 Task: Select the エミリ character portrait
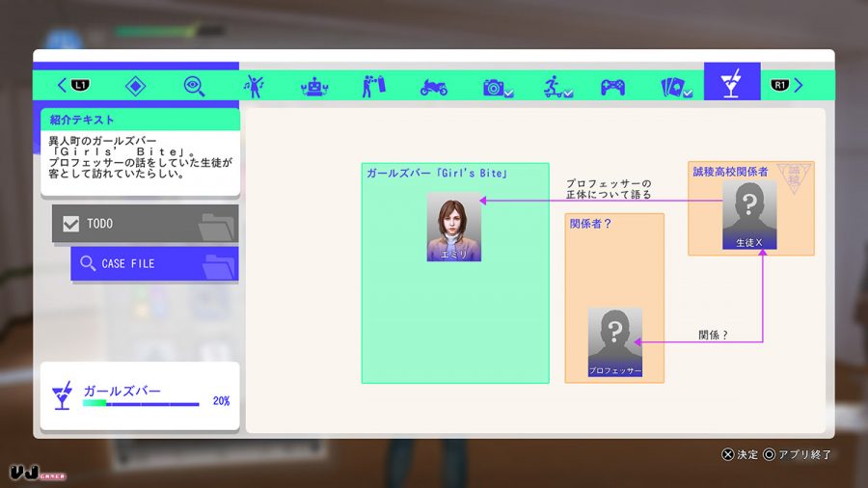click(x=454, y=227)
